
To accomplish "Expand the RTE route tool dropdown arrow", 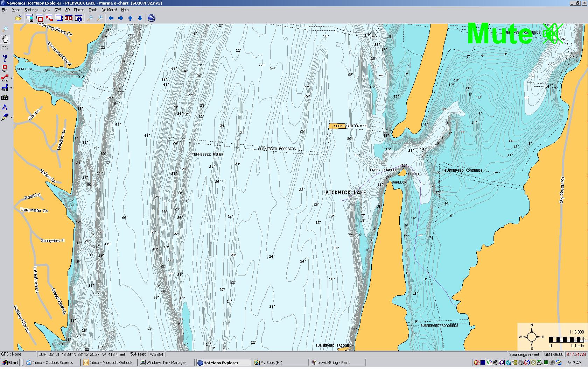I will tap(12, 78).
